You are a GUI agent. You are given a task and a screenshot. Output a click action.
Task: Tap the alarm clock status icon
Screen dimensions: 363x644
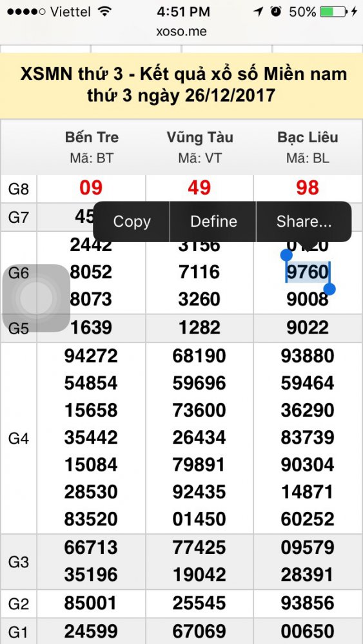(276, 12)
